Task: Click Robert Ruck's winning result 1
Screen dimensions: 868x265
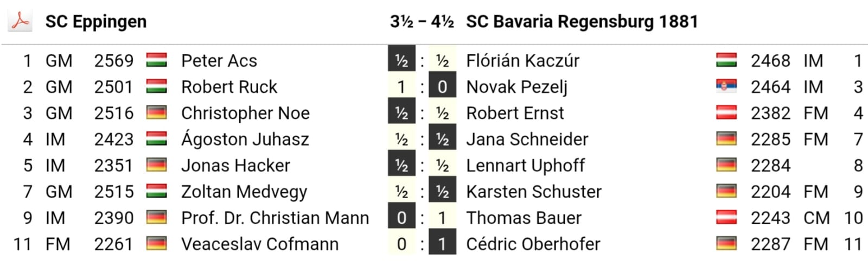Action: 401,87
